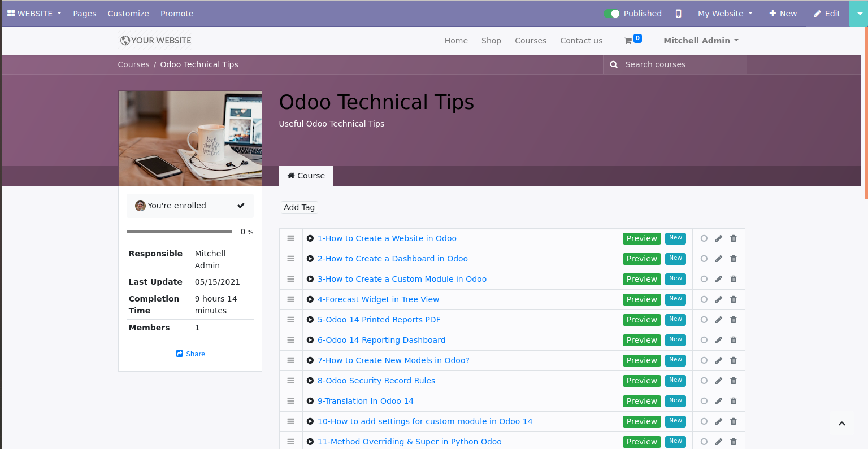Mark lesson 7-New Models completed circle

pos(704,360)
